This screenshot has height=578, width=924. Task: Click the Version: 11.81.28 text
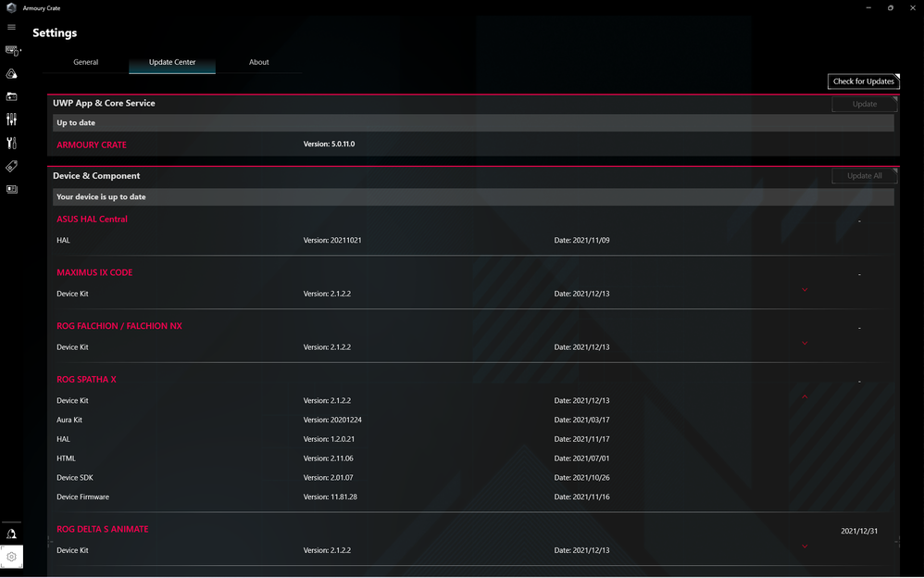coord(330,496)
